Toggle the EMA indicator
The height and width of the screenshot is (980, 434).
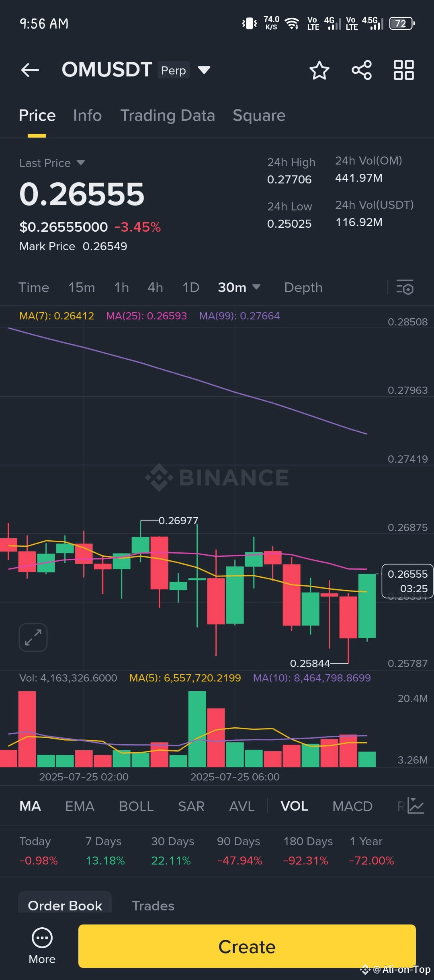pyautogui.click(x=80, y=806)
